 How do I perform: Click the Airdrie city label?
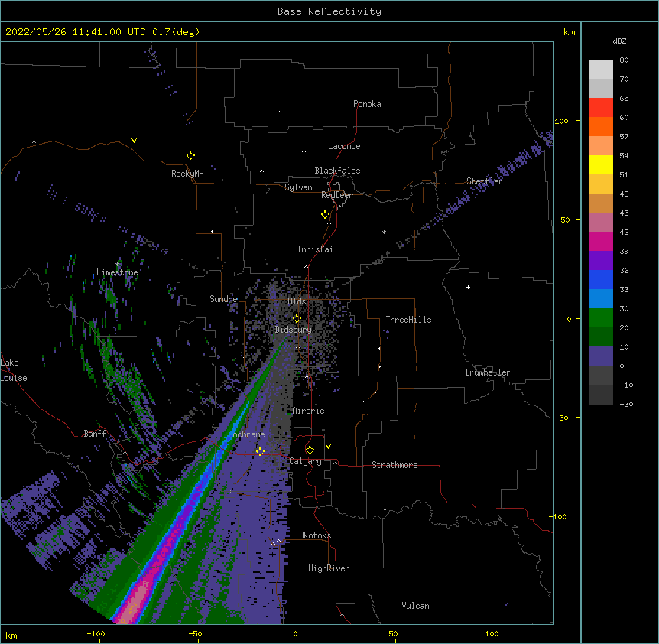point(308,411)
